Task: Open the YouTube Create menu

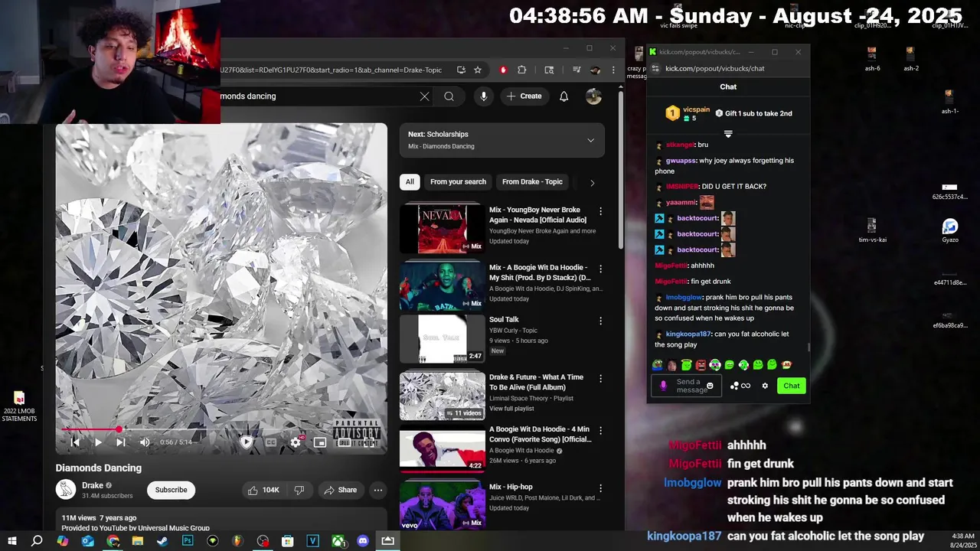Action: 524,96
